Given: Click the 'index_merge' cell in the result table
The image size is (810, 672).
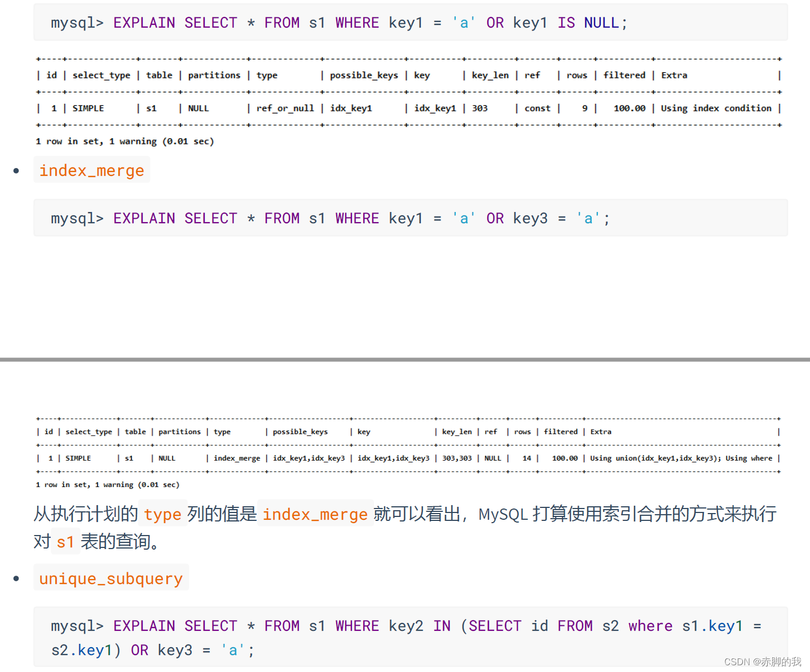Looking at the screenshot, I should (237, 458).
